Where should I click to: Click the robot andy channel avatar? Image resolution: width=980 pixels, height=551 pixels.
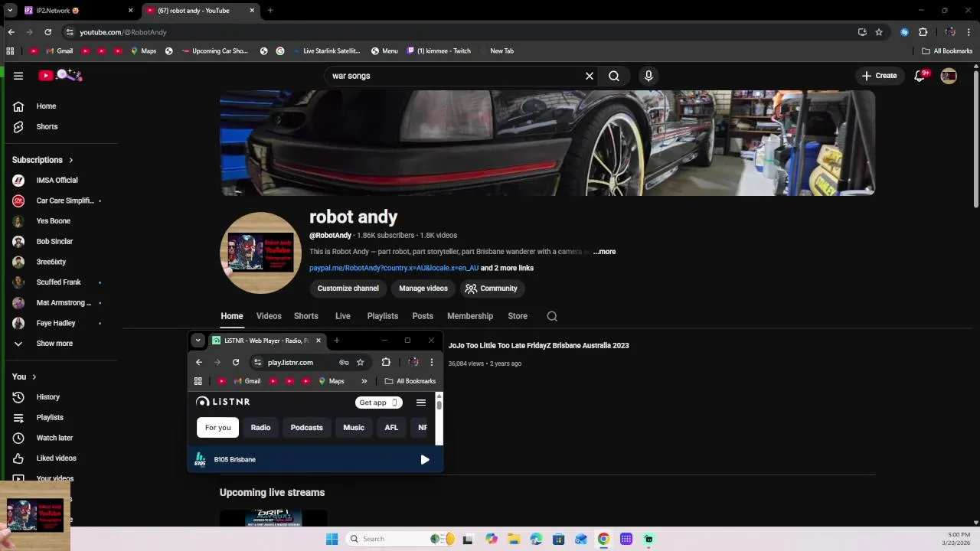point(261,253)
